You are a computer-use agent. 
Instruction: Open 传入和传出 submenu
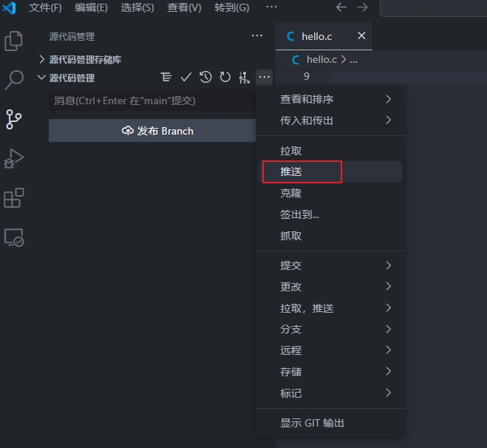coord(330,121)
